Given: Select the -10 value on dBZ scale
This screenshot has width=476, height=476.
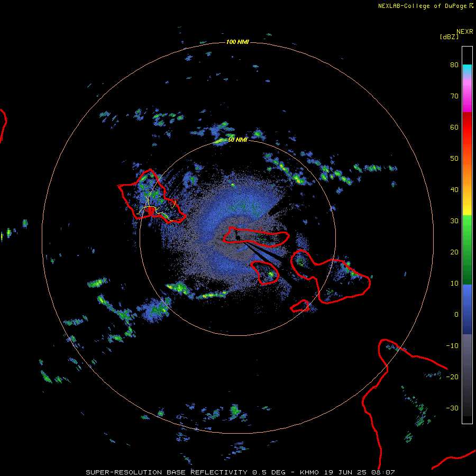Looking at the screenshot, I should click(x=452, y=346).
